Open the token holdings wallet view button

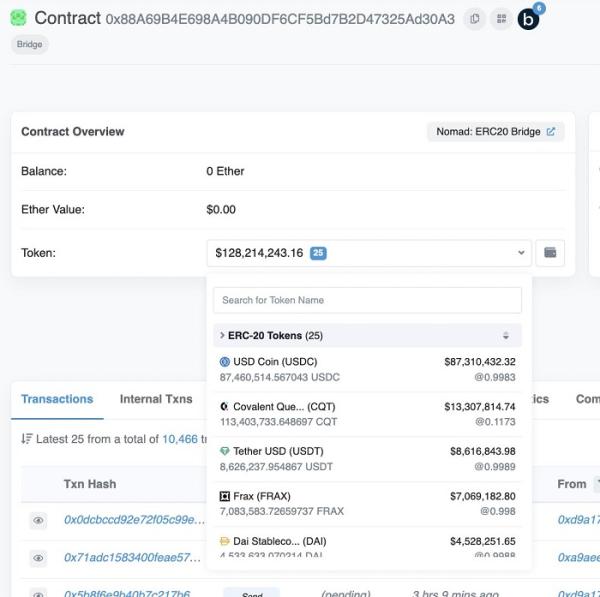point(550,253)
